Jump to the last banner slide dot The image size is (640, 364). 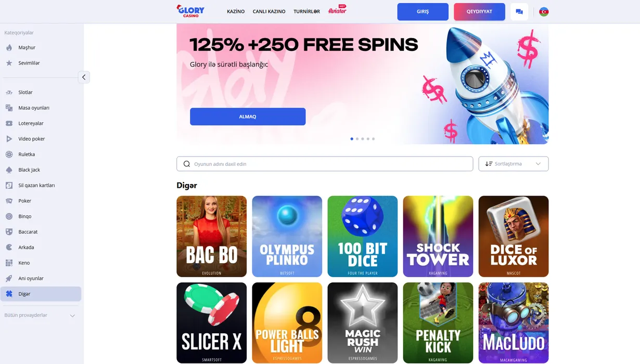373,139
